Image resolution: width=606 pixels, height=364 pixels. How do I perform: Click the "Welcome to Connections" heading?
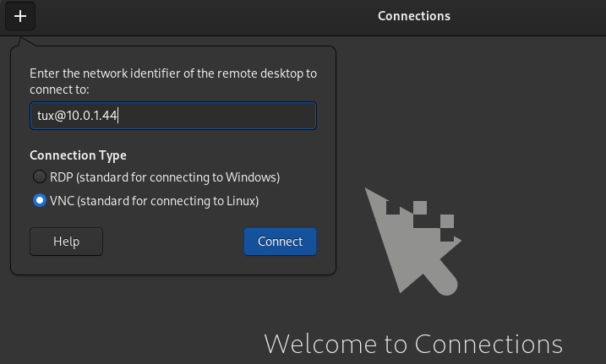[412, 344]
